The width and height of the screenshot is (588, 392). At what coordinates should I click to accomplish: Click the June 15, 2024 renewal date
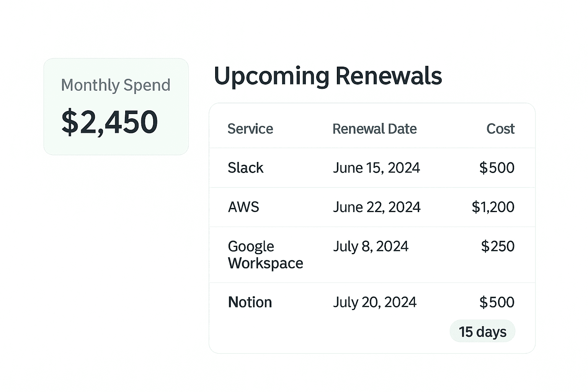tap(376, 168)
